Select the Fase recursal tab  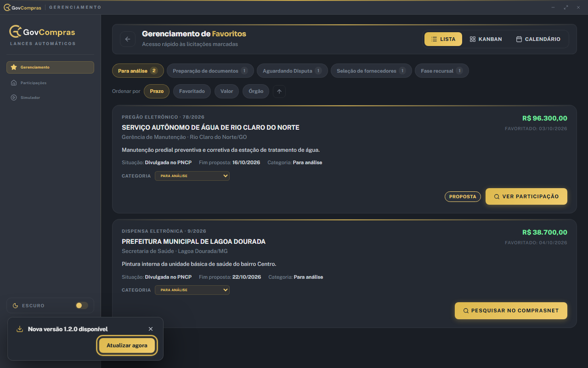click(442, 71)
